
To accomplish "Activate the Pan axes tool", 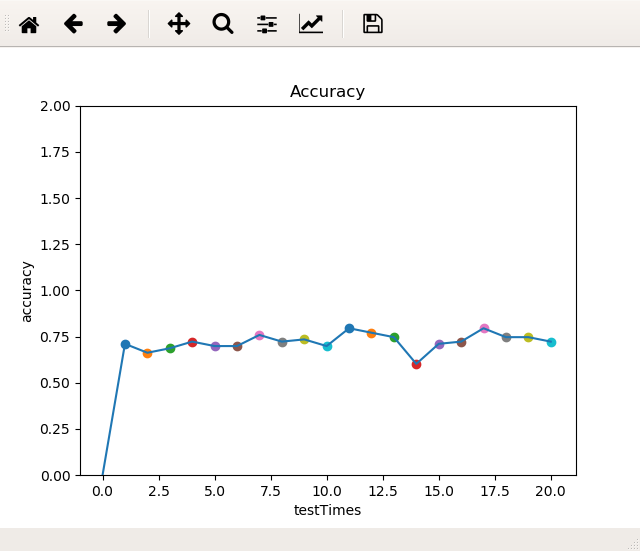I will point(179,24).
